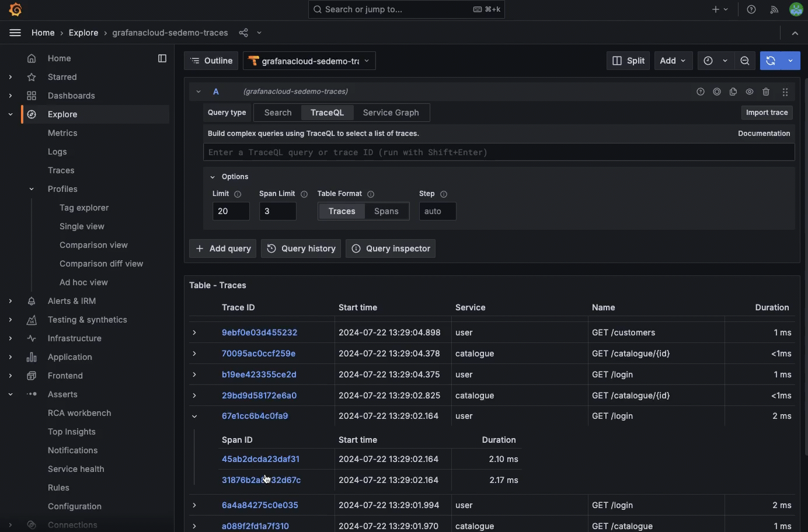This screenshot has width=808, height=532.
Task: Click the Import trace button
Action: click(x=767, y=113)
